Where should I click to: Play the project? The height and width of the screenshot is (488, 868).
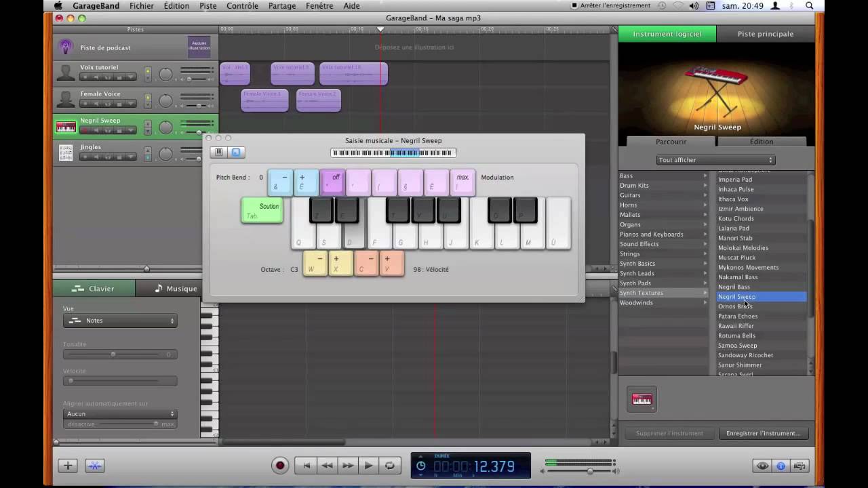(x=368, y=466)
